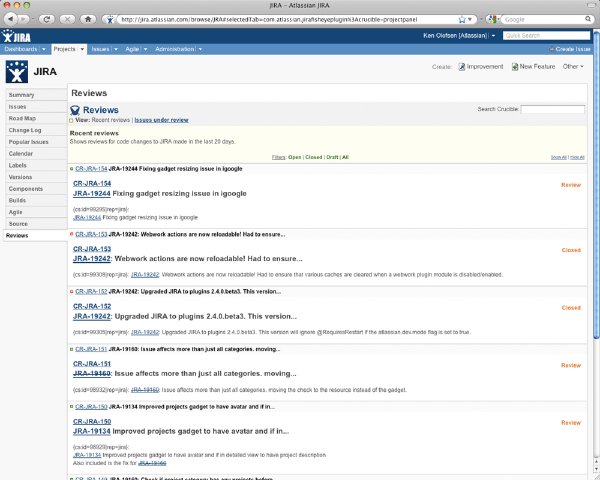
Task: Select the Reviews project tab
Action: point(35,235)
